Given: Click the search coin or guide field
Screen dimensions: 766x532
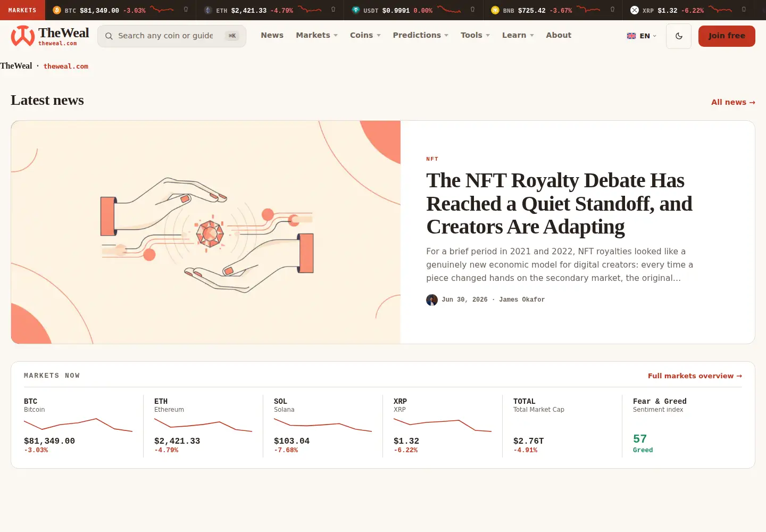Looking at the screenshot, I should 172,36.
